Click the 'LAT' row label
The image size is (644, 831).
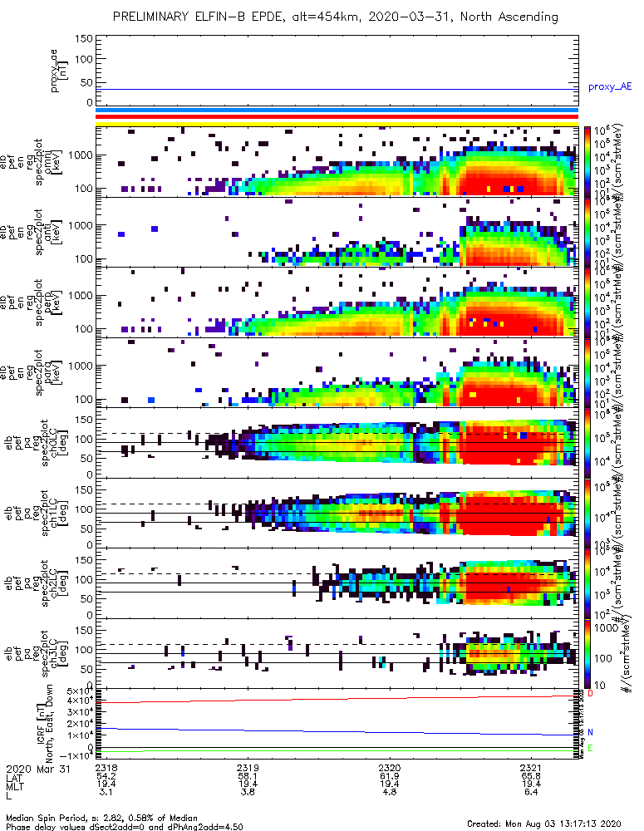tap(14, 777)
